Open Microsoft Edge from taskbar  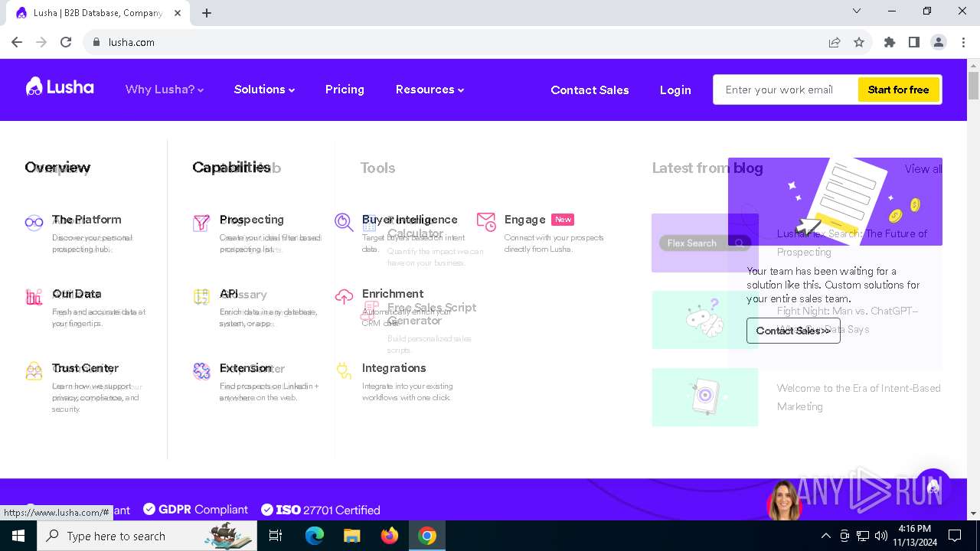click(x=315, y=536)
